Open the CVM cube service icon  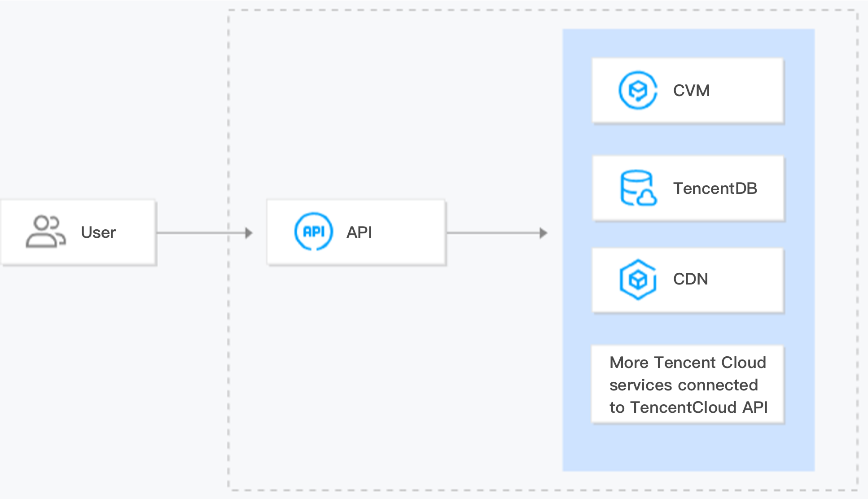[x=637, y=90]
